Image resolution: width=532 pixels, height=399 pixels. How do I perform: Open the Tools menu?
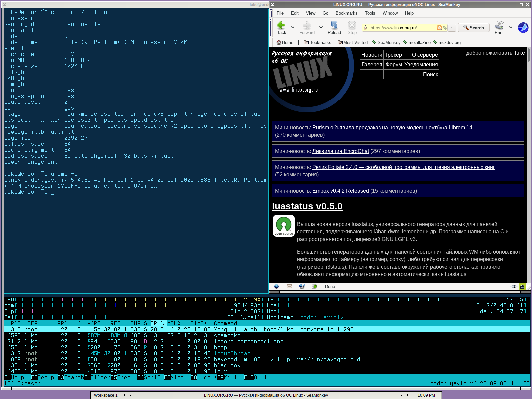(x=370, y=13)
